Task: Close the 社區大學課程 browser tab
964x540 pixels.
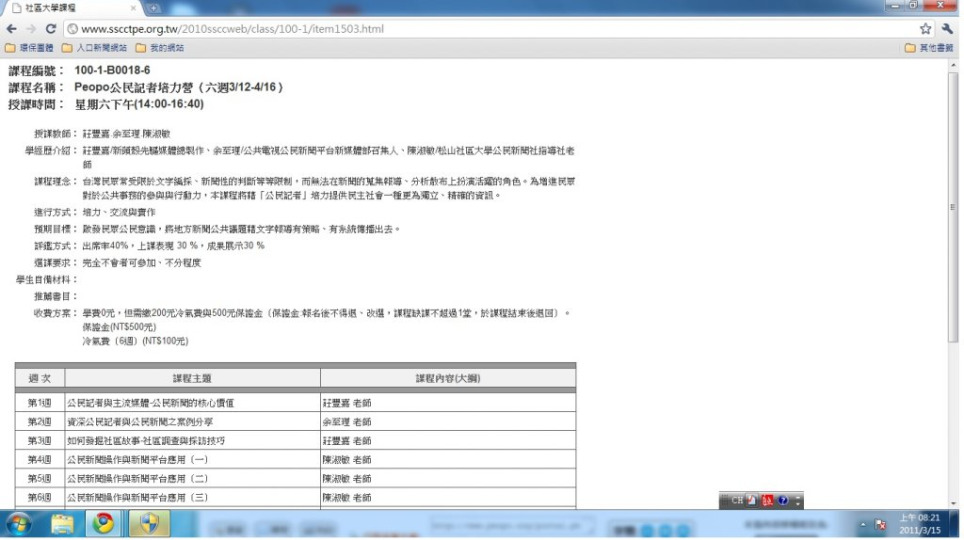Action: [133, 8]
